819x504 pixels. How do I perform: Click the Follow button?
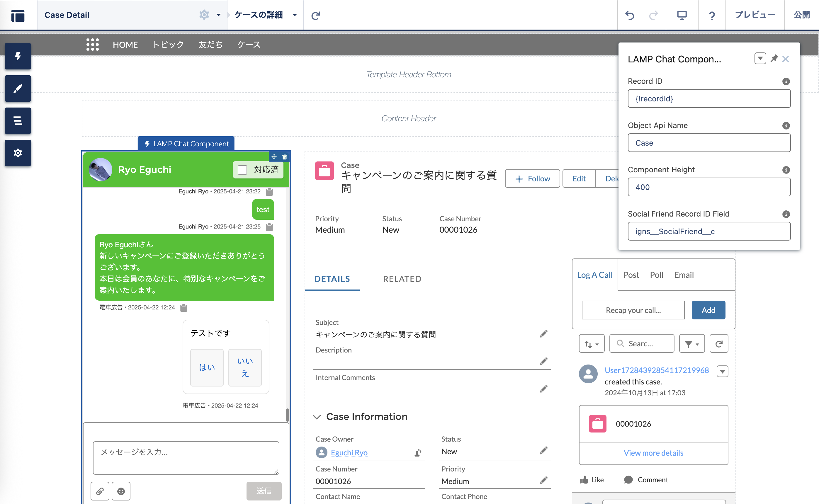coord(533,179)
